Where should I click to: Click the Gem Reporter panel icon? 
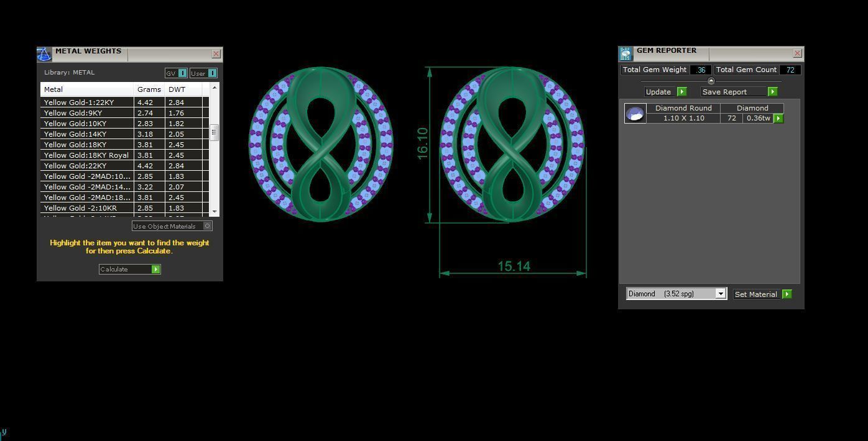626,53
